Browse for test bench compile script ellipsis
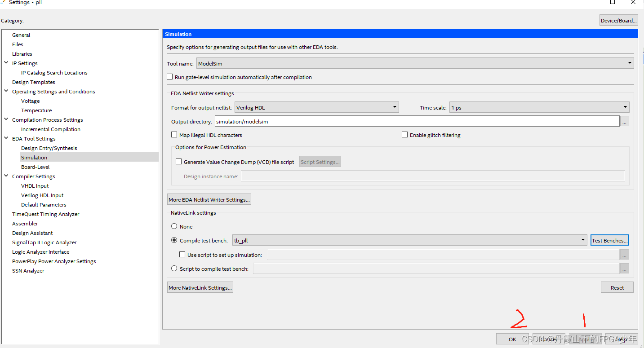This screenshot has width=644, height=348. [x=624, y=269]
